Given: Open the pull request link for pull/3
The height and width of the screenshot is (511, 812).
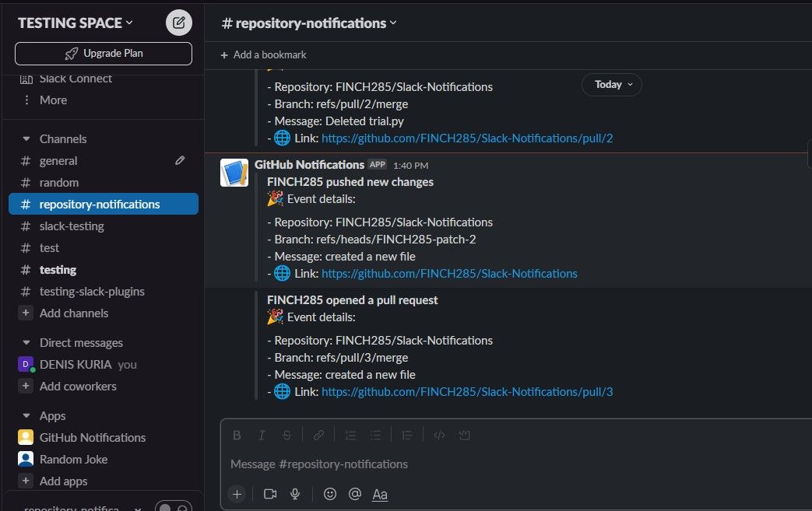Looking at the screenshot, I should click(467, 391).
